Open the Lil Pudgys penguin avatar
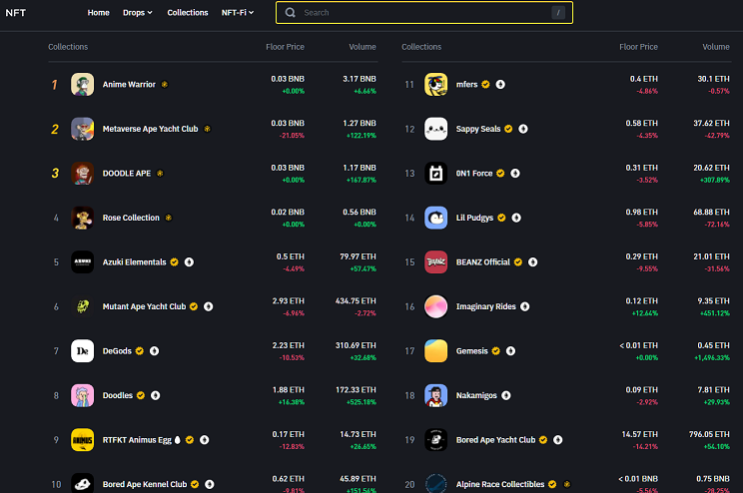This screenshot has height=493, width=743. coord(436,218)
